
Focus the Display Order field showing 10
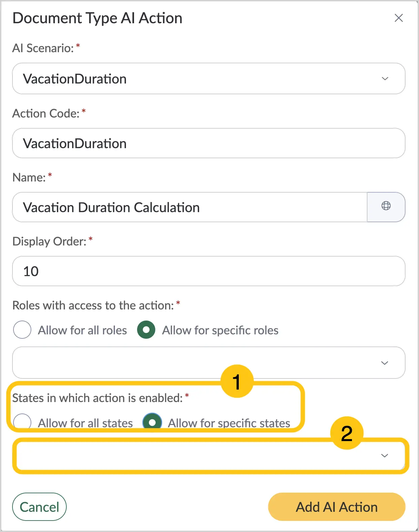208,271
